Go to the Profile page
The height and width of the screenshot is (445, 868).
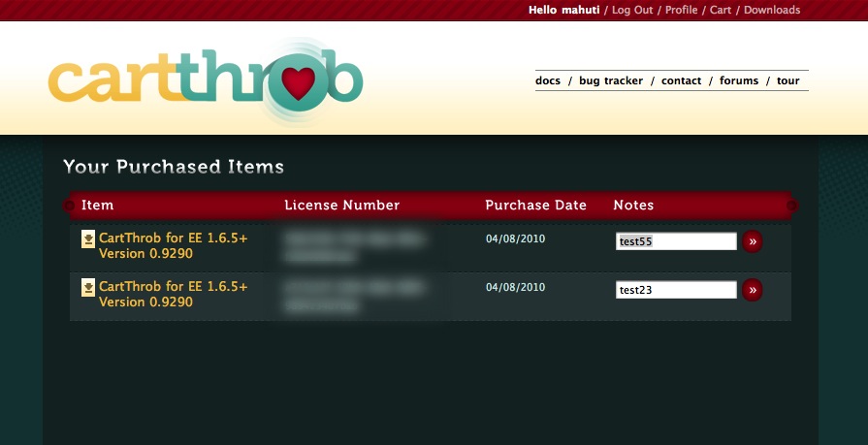[681, 10]
